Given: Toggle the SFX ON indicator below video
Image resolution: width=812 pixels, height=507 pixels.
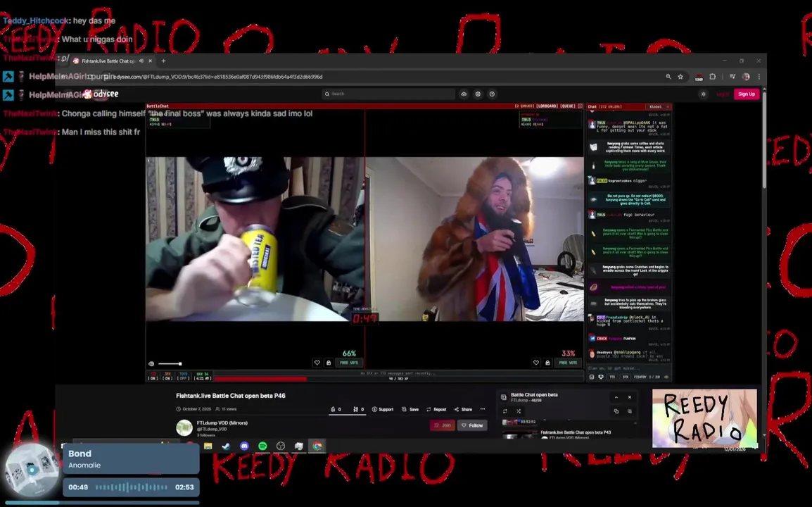Looking at the screenshot, I should [x=167, y=376].
